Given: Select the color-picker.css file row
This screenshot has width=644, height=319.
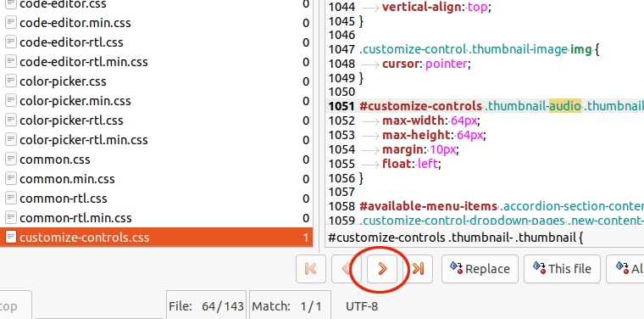Looking at the screenshot, I should (156, 81).
